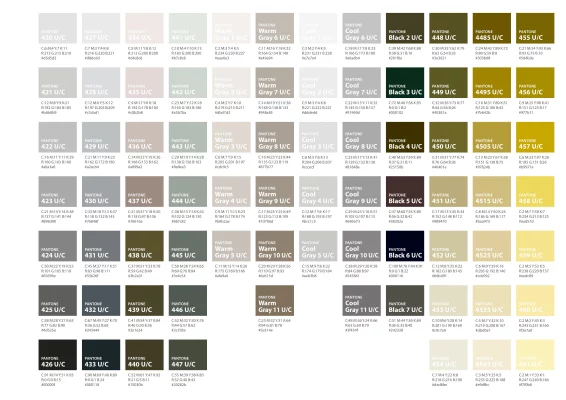Select the Pantone 442 U/C swatch
Viewport: 566px width, 400px height.
[x=188, y=83]
